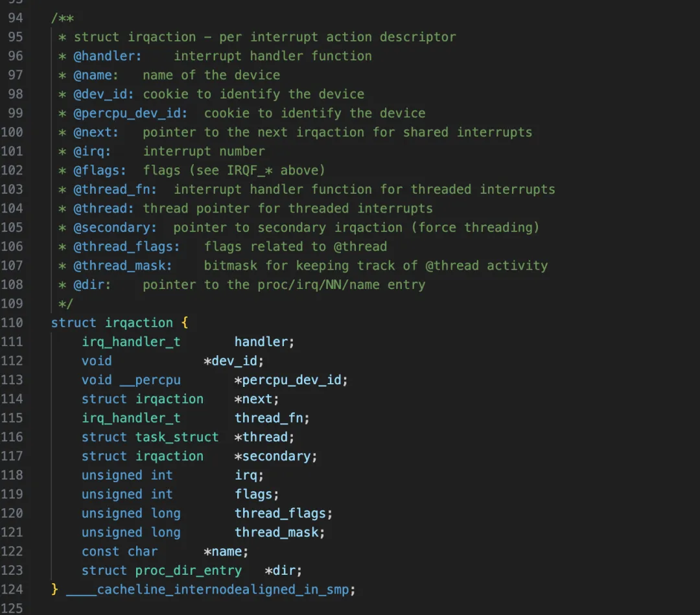Screen dimensions: 700x615
Task: Click the handler member on line 111
Action: 262,342
